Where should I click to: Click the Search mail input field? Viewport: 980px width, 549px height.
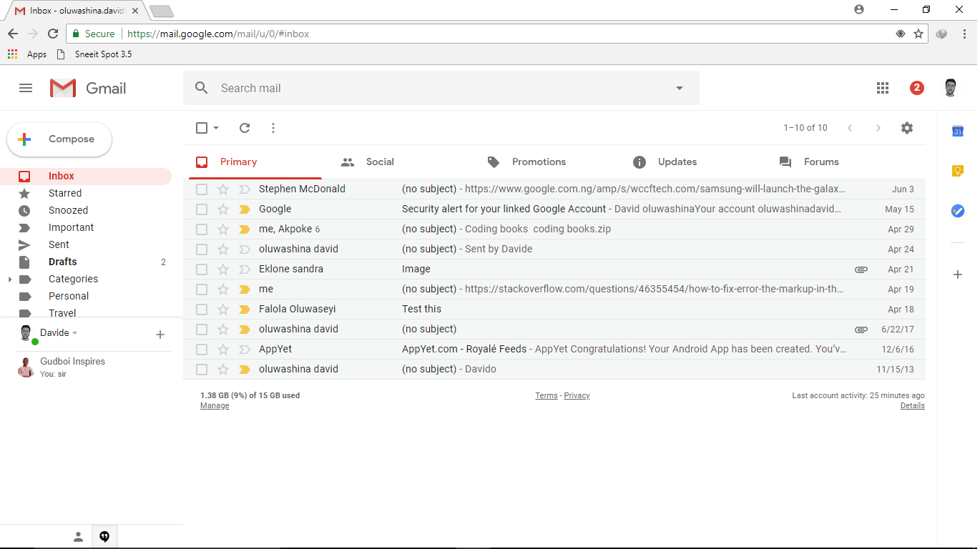point(441,88)
